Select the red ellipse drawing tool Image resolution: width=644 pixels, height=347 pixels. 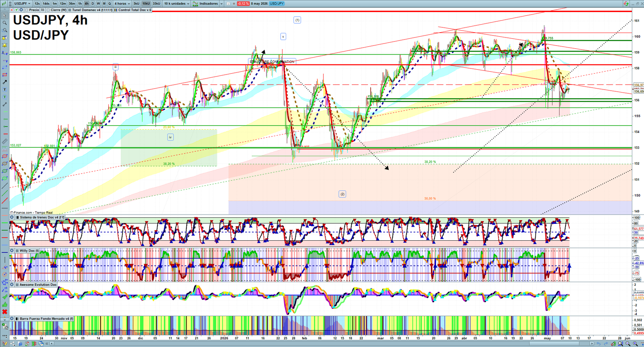click(x=5, y=156)
